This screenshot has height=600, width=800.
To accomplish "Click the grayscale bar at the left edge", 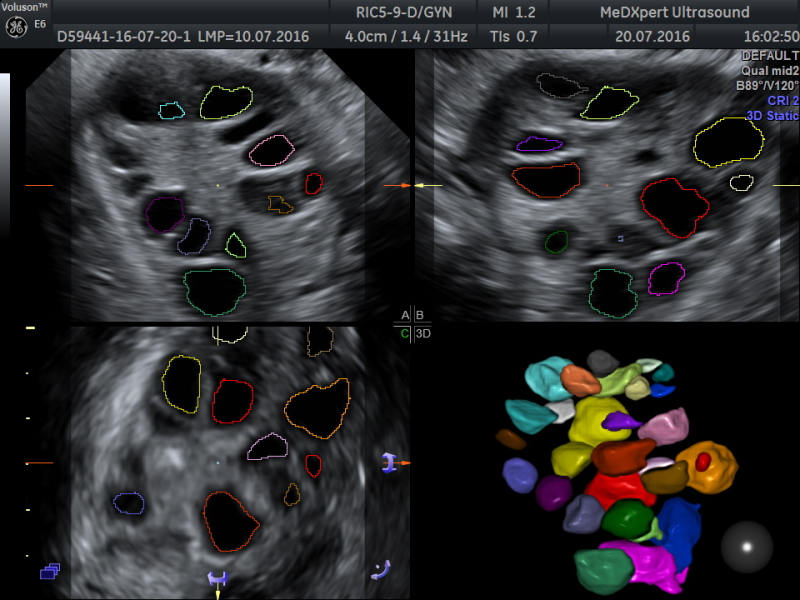I will tap(5, 153).
